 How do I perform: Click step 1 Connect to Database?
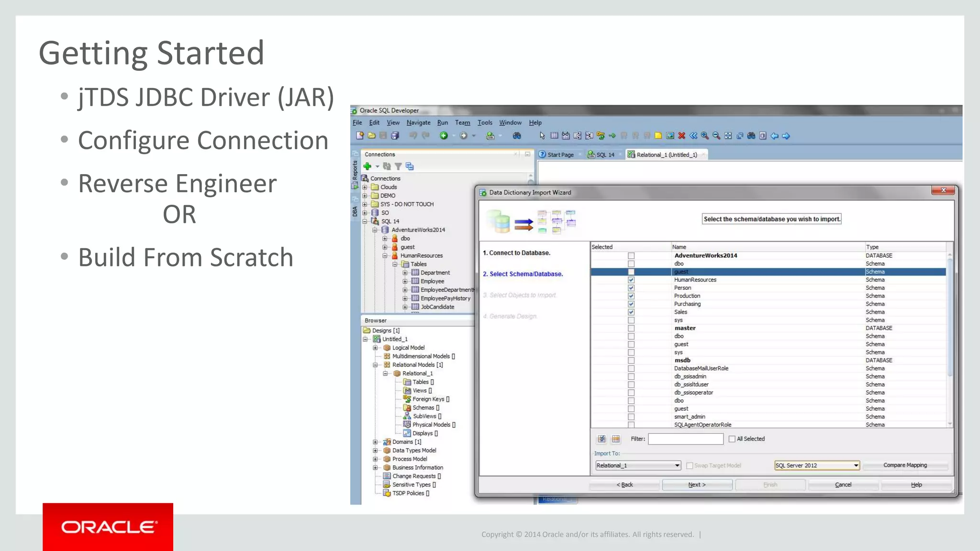pyautogui.click(x=516, y=253)
